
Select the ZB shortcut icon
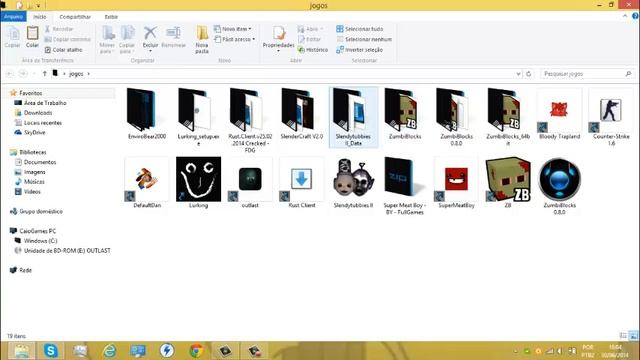pos(508,179)
